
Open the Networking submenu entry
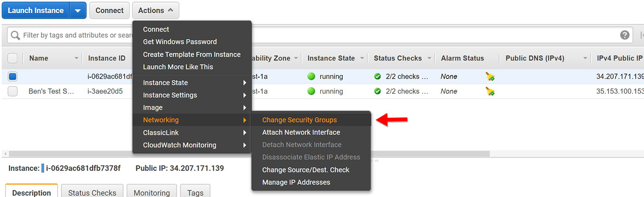pos(192,120)
